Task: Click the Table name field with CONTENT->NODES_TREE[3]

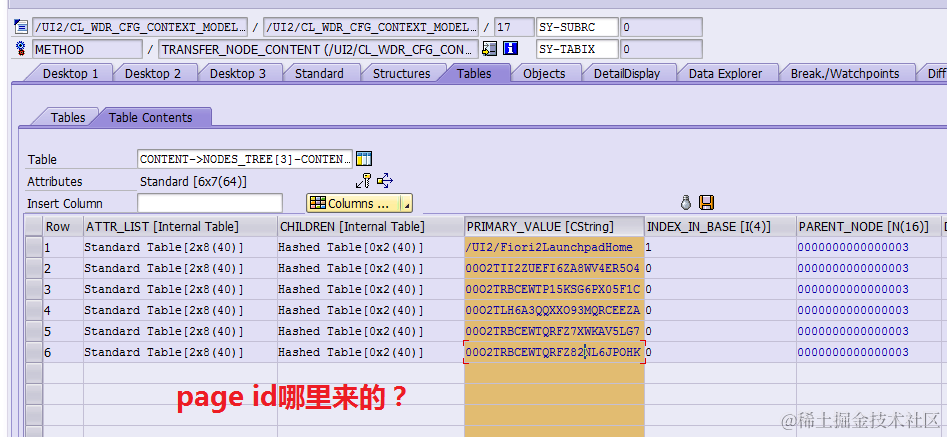Action: tap(245, 159)
